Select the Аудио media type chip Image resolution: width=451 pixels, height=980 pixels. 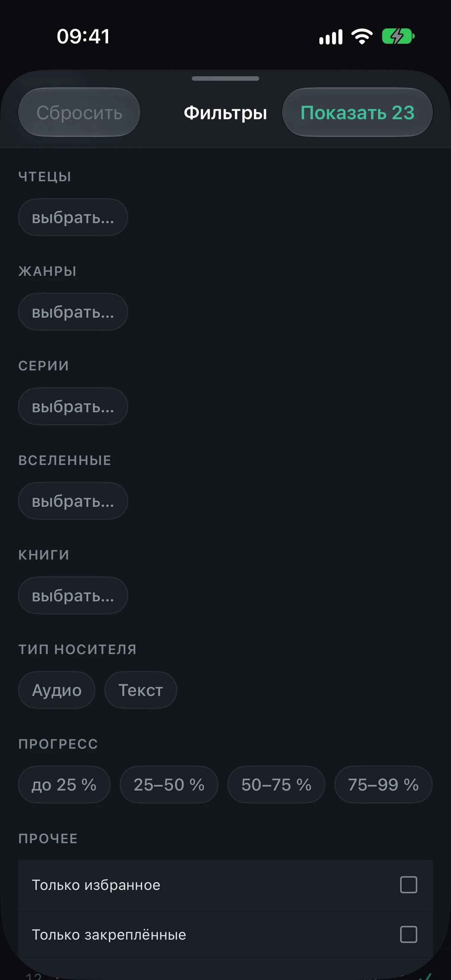(57, 690)
